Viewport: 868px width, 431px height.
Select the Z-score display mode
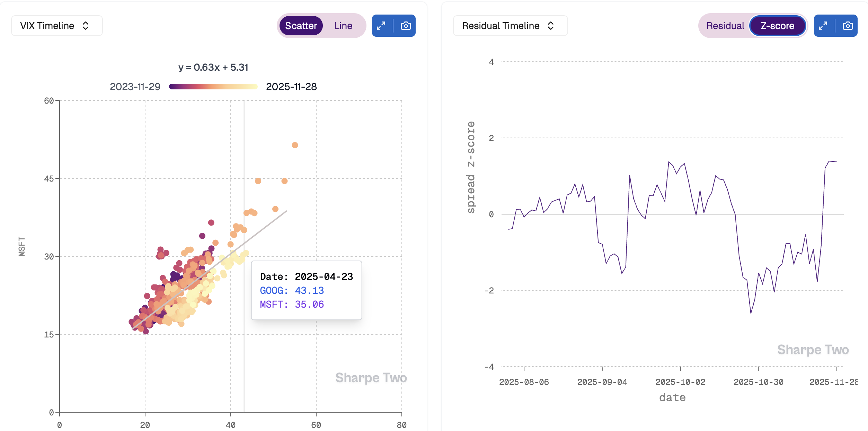point(777,26)
